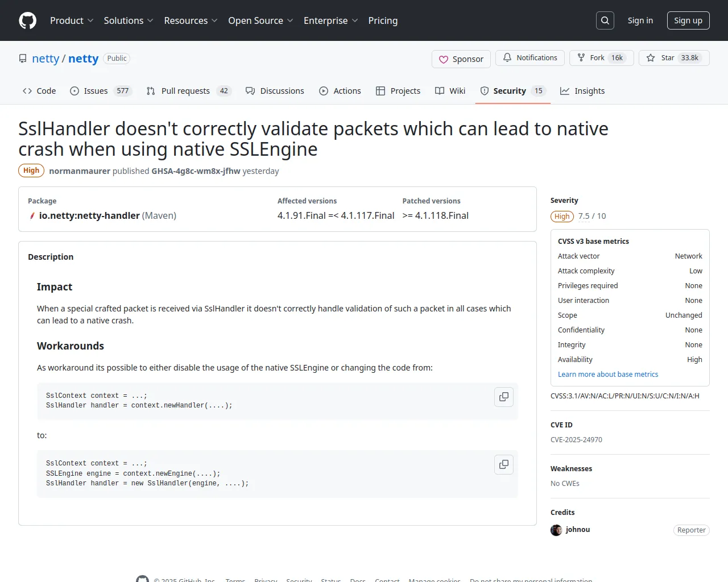Image resolution: width=728 pixels, height=582 pixels.
Task: Open the Code tab
Action: (x=39, y=91)
